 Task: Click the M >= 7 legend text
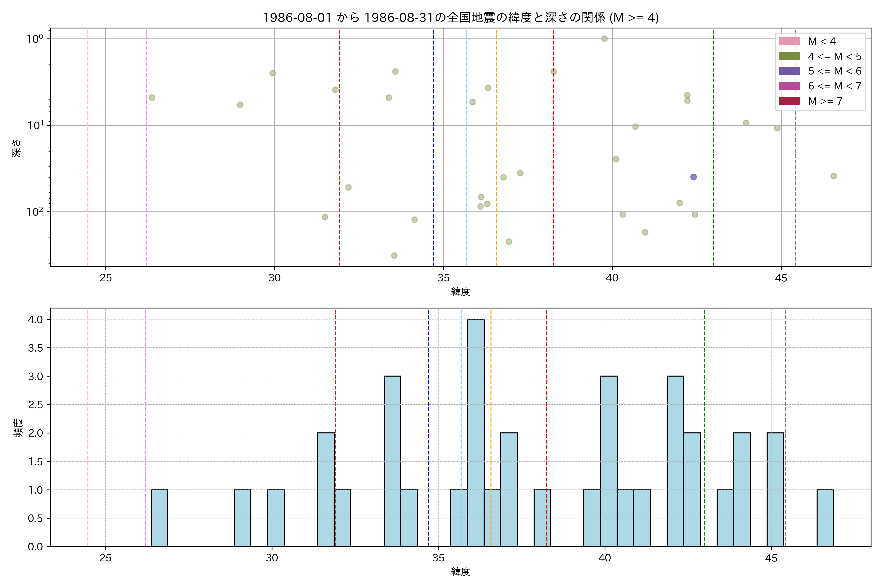(x=825, y=101)
